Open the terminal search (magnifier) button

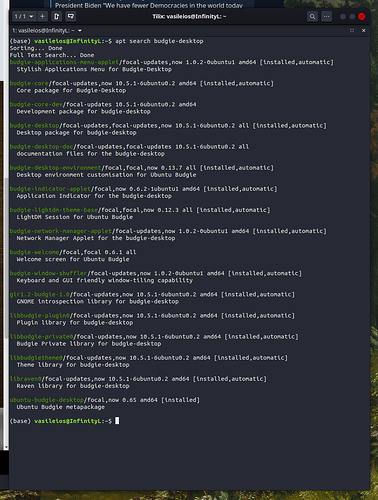click(312, 16)
